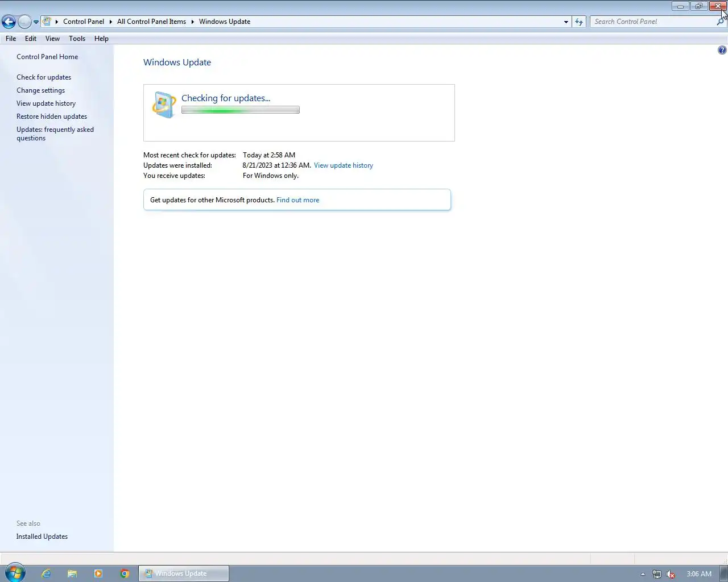Image resolution: width=728 pixels, height=582 pixels.
Task: Launch Windows Media Player from taskbar
Action: click(98, 573)
